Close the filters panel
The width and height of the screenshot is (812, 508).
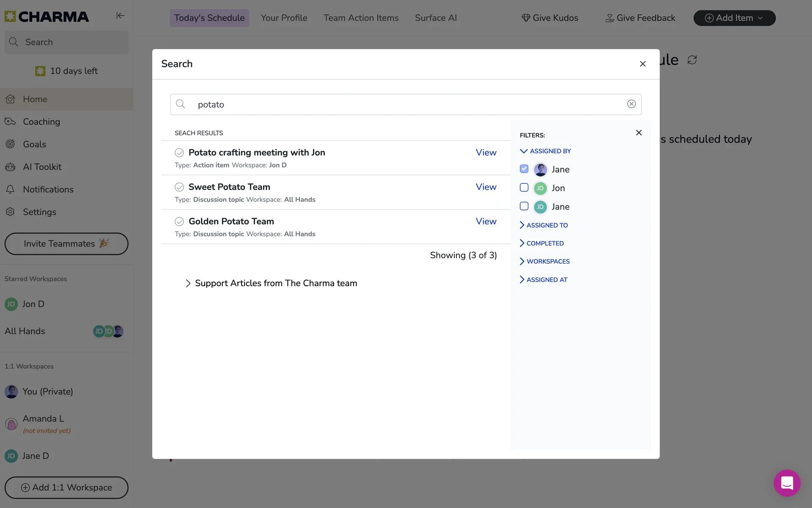[639, 133]
